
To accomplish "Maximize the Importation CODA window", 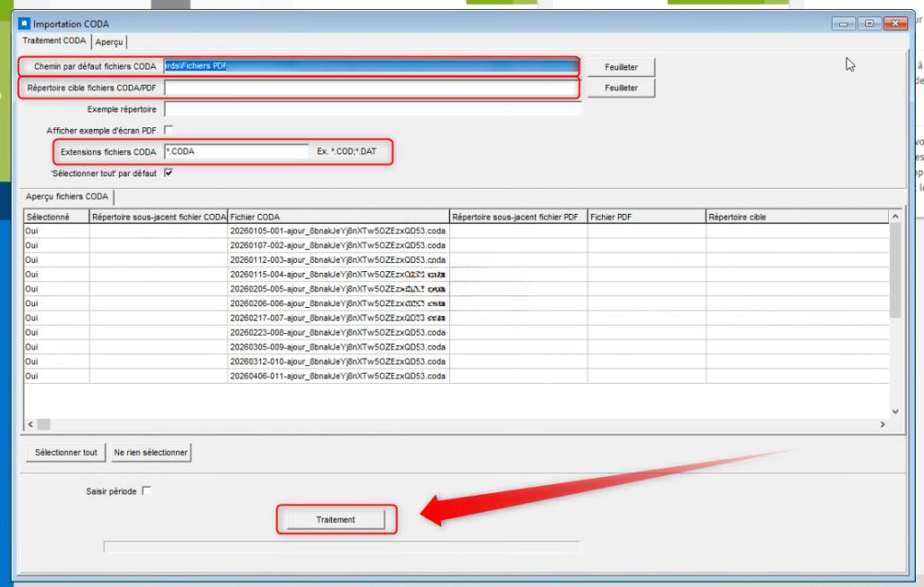I will pos(868,23).
